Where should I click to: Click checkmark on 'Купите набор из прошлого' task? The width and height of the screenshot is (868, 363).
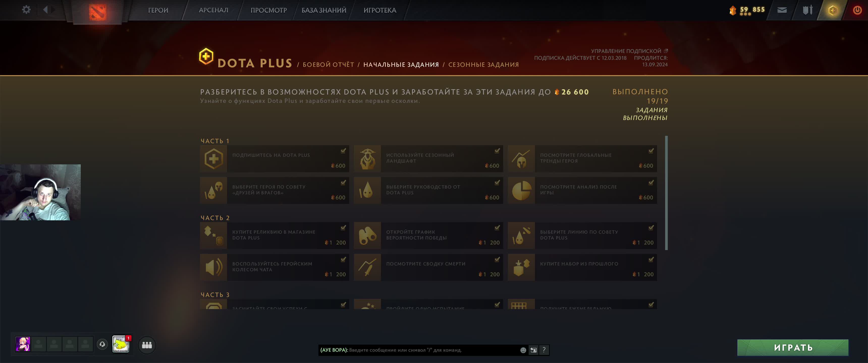[651, 260]
